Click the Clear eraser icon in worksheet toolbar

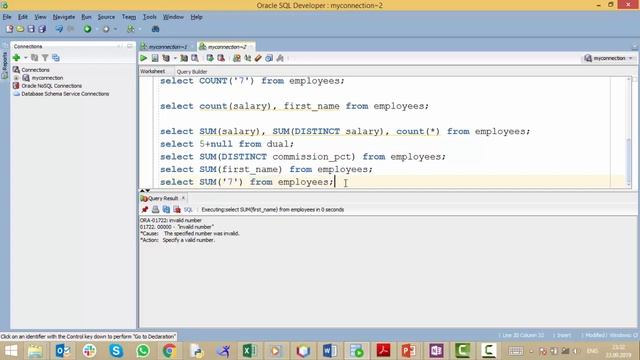pyautogui.click(x=258, y=58)
